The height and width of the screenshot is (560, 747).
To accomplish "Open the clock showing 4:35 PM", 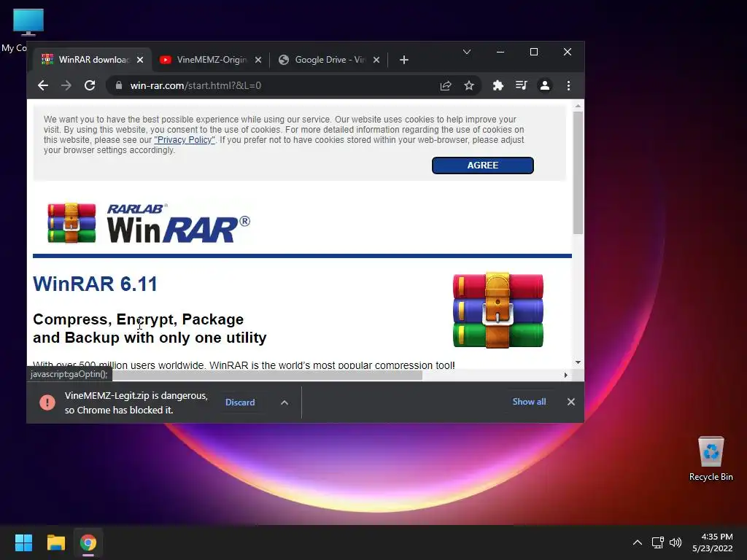I will (x=713, y=542).
